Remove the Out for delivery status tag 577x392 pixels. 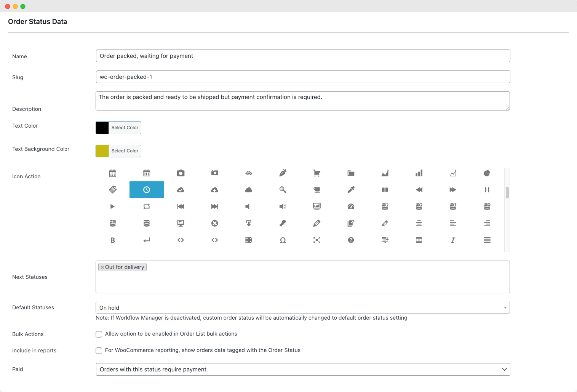point(102,267)
